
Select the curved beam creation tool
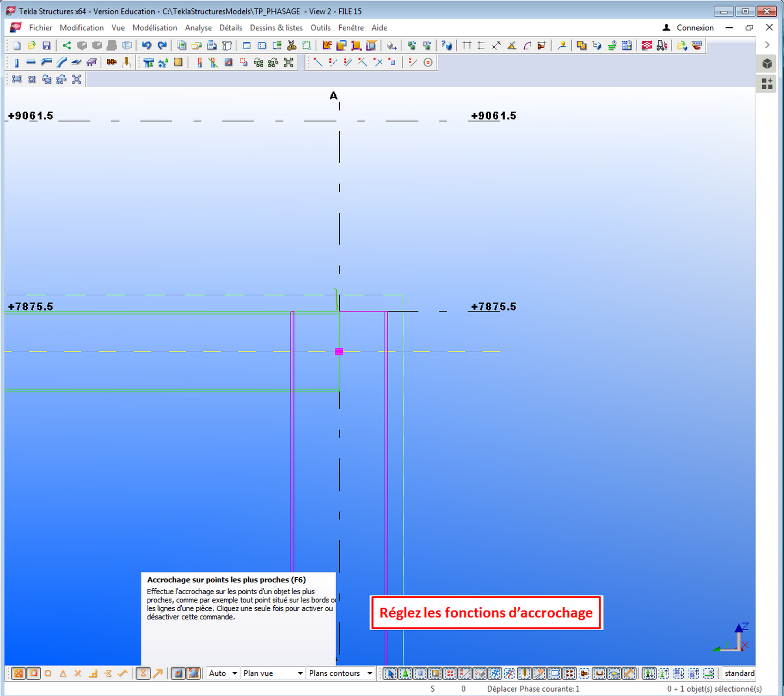click(62, 63)
